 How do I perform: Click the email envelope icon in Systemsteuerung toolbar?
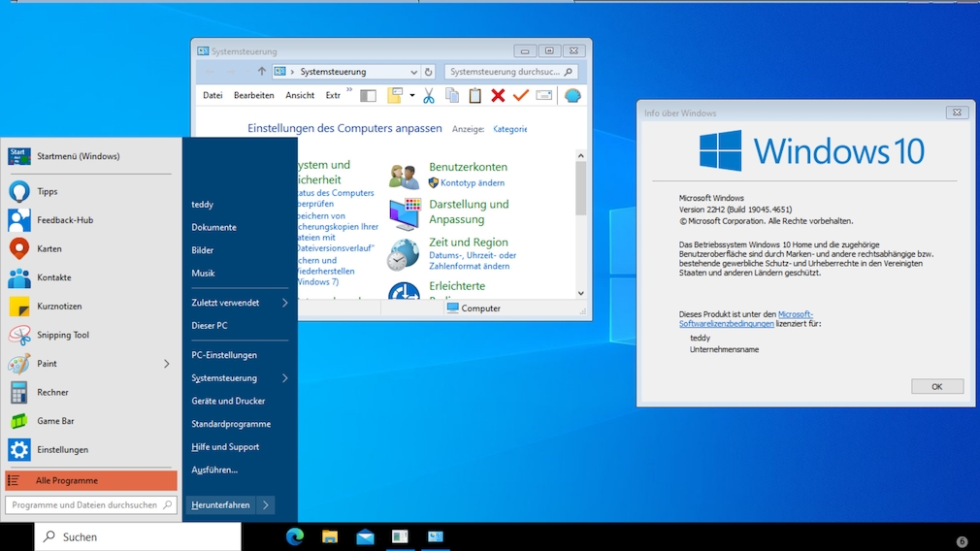543,96
